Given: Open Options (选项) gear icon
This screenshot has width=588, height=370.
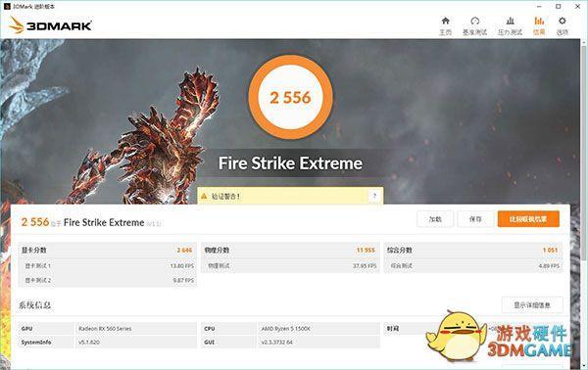Looking at the screenshot, I should pos(562,21).
